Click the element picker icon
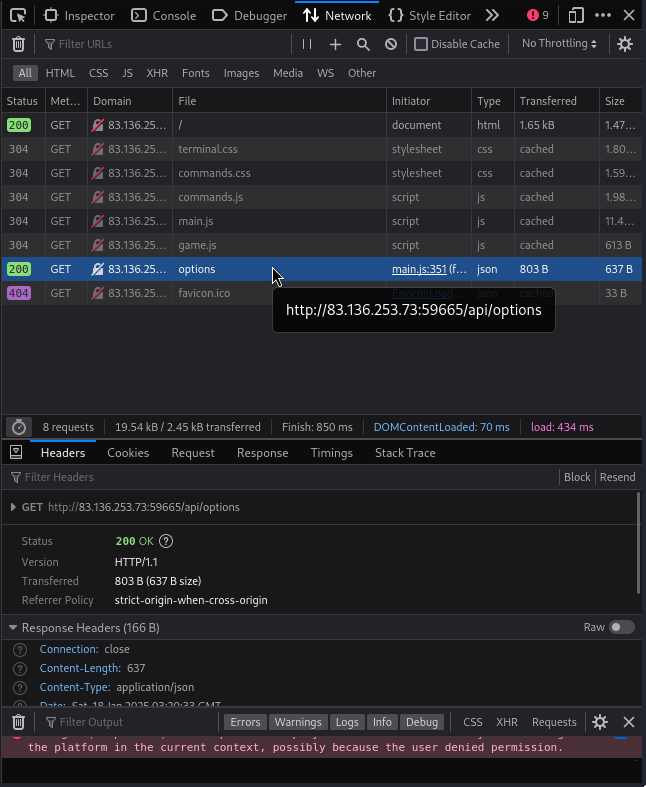 [18, 15]
